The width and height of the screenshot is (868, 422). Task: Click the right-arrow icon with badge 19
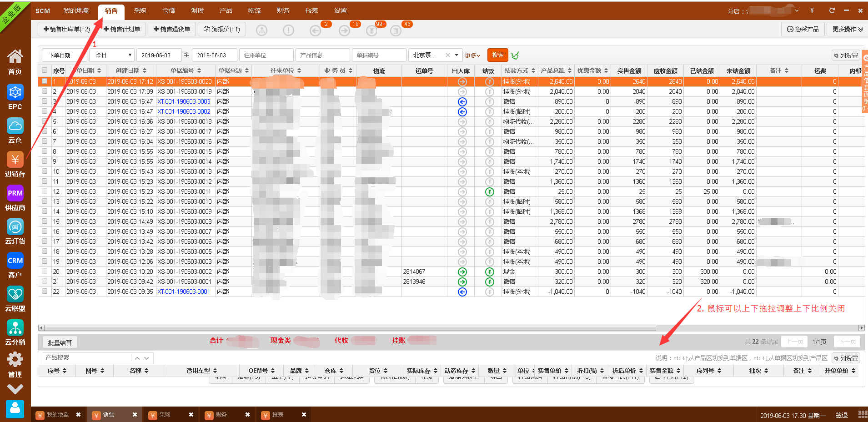point(344,30)
